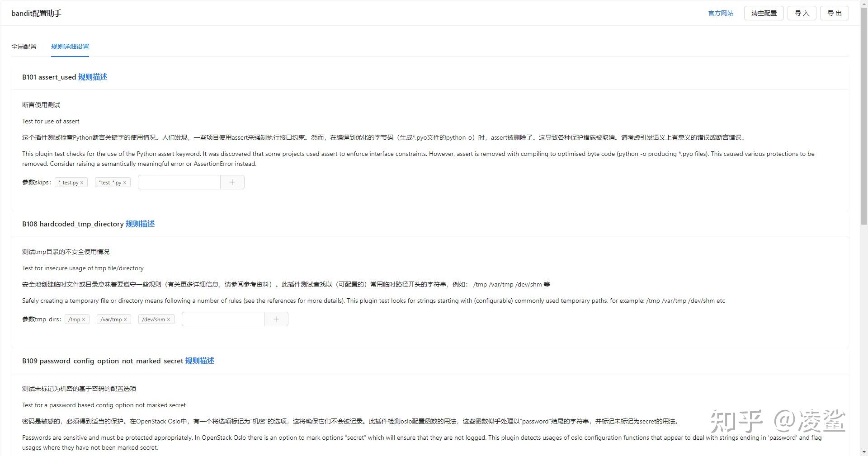Viewport: 868px width, 456px height.
Task: Focus the tmp_dirs parameter input field
Action: click(x=223, y=319)
